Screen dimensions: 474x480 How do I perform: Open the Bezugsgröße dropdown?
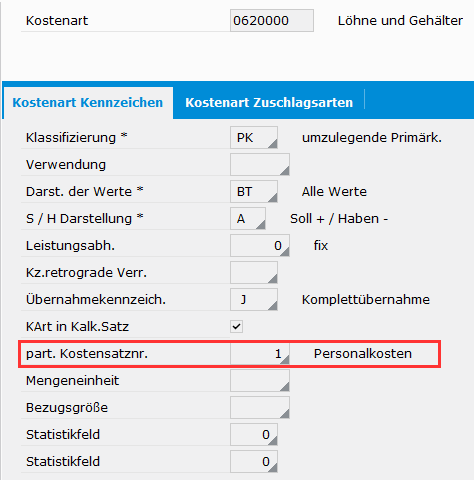point(260,407)
